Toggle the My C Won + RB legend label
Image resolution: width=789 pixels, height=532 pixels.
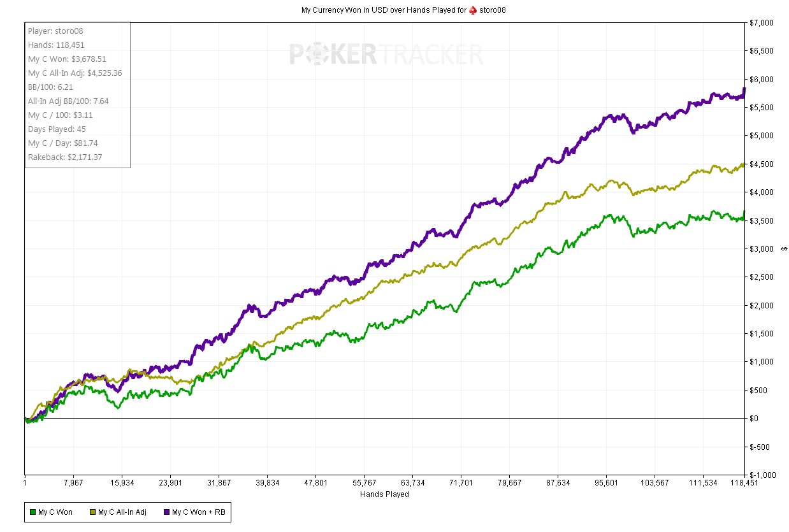(x=198, y=512)
